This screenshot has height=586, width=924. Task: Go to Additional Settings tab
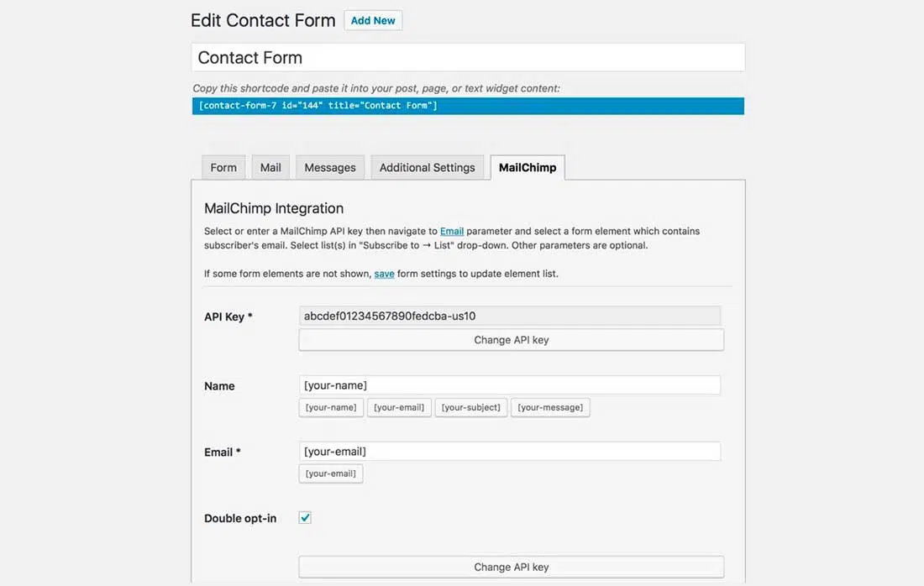(x=428, y=167)
